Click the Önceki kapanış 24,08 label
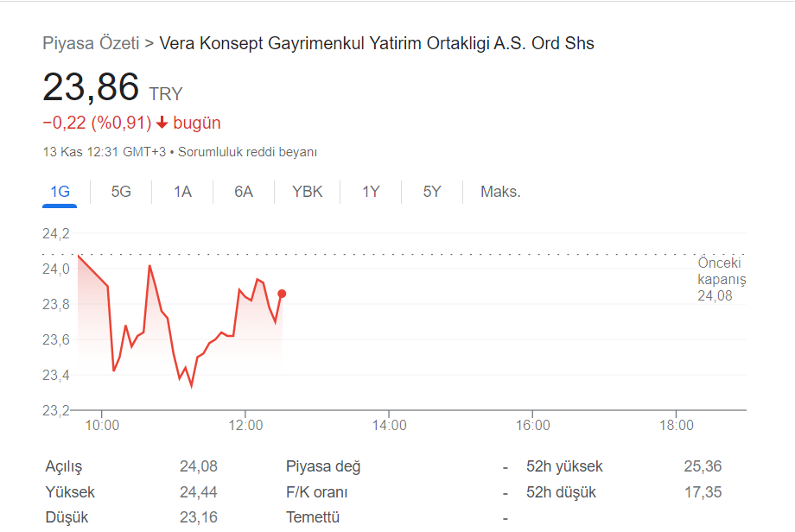 click(x=722, y=279)
